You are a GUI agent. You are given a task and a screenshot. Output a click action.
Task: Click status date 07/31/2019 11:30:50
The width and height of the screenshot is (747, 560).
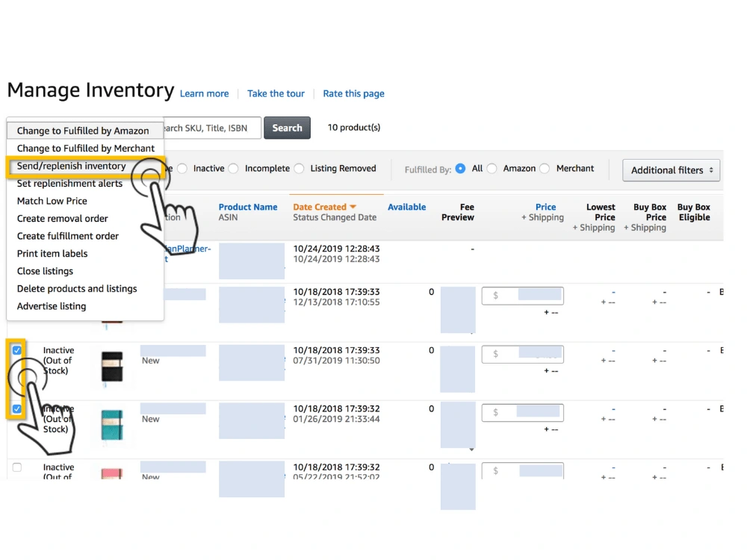[336, 361]
